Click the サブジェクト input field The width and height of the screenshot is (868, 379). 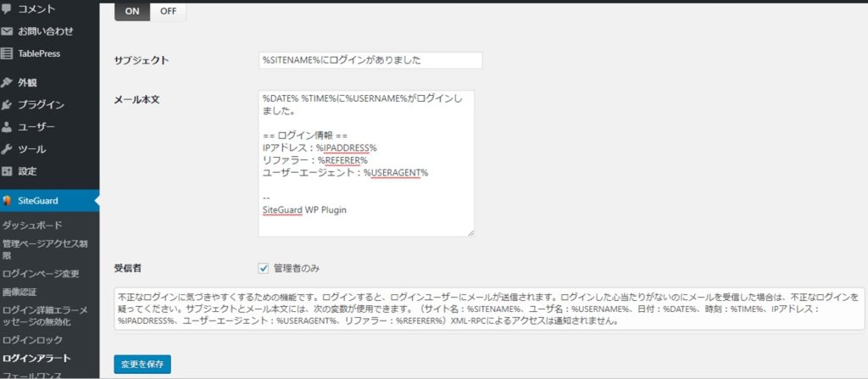(370, 60)
